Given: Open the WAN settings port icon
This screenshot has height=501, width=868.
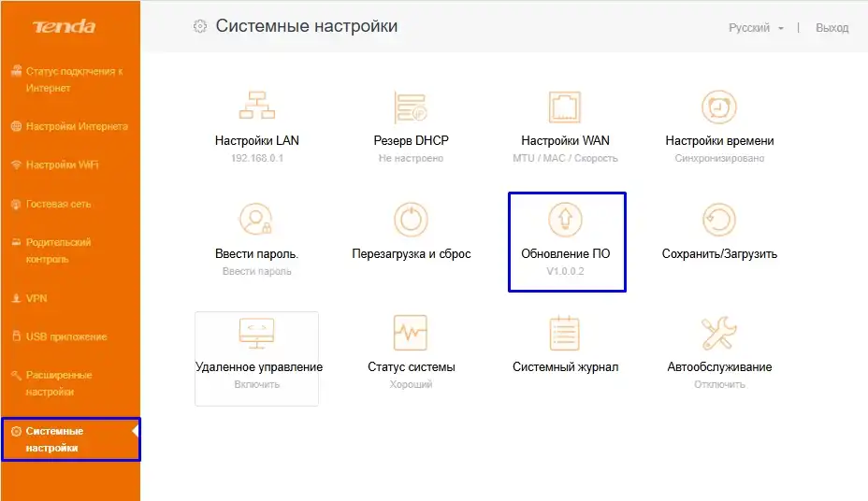Looking at the screenshot, I should (x=565, y=107).
